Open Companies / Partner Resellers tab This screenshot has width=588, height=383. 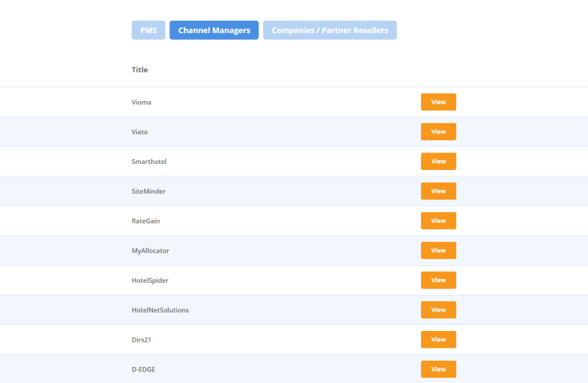tap(330, 31)
